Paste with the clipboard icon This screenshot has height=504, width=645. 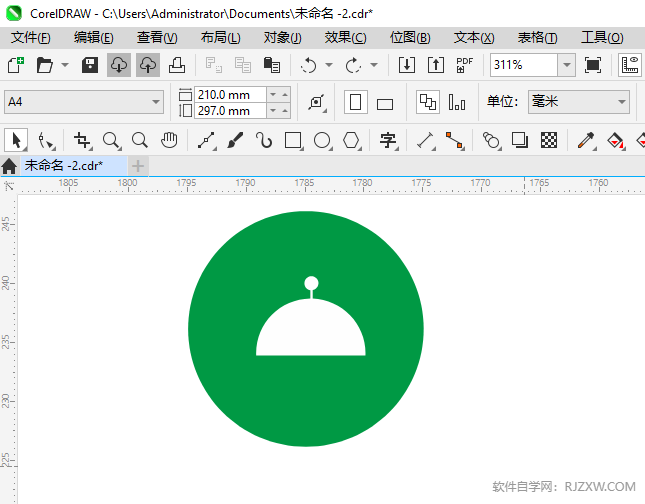pos(272,65)
